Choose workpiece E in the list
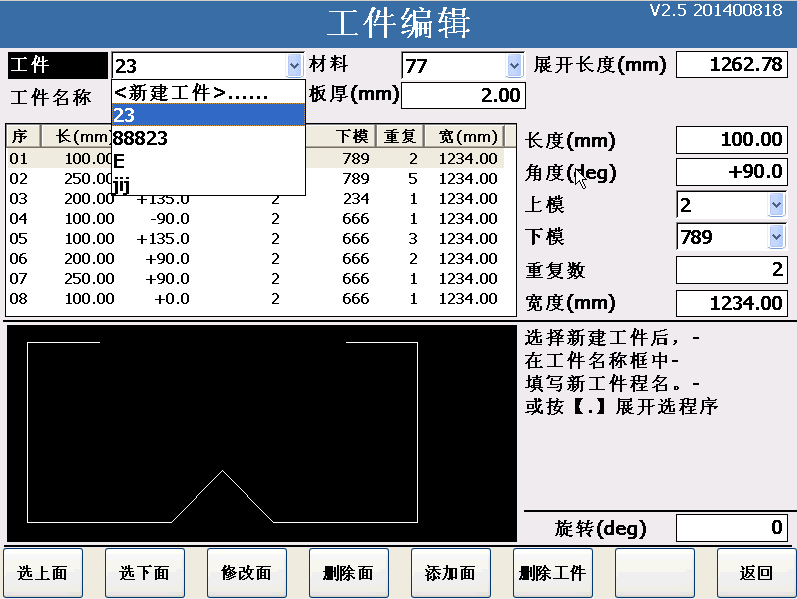The height and width of the screenshot is (599, 798). pyautogui.click(x=209, y=161)
